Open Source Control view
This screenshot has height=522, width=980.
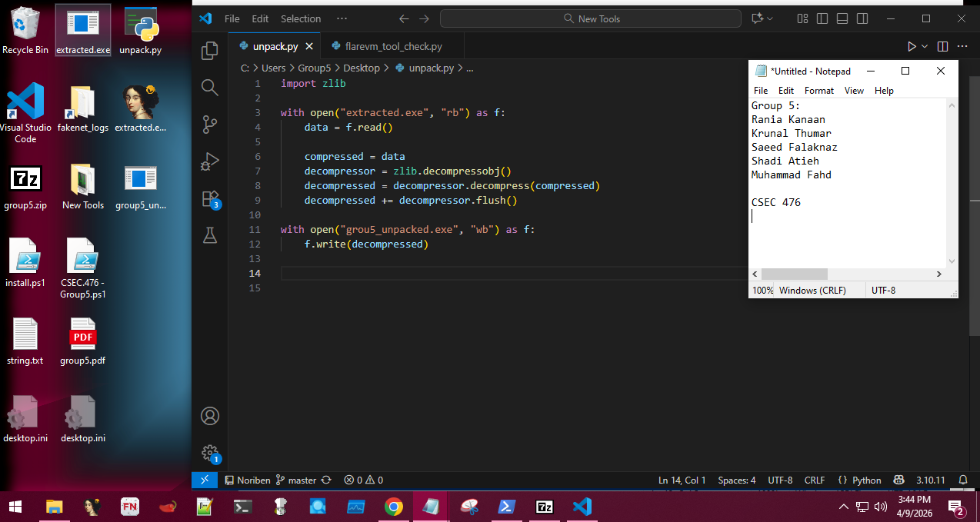click(209, 125)
